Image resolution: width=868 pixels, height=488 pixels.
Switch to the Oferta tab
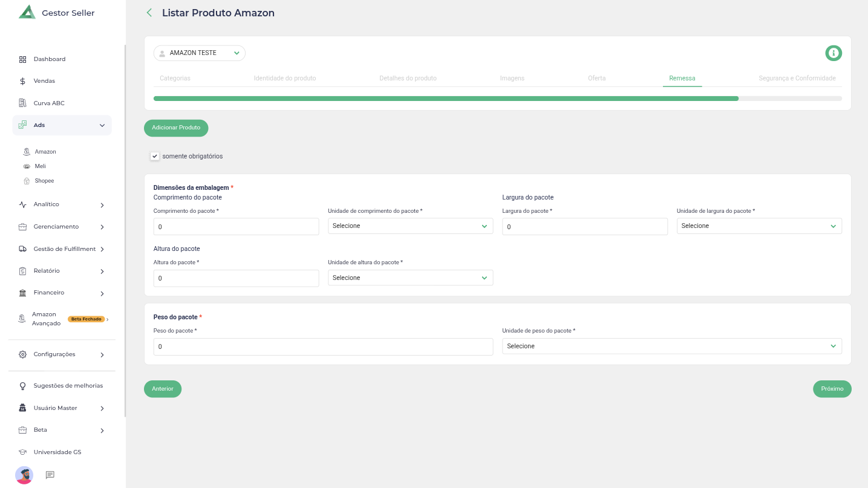pos(596,79)
